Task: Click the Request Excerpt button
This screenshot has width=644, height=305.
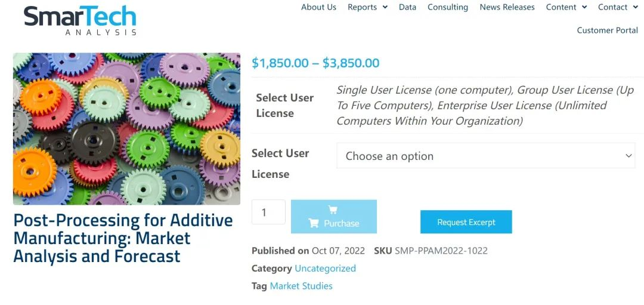Action: (x=466, y=222)
